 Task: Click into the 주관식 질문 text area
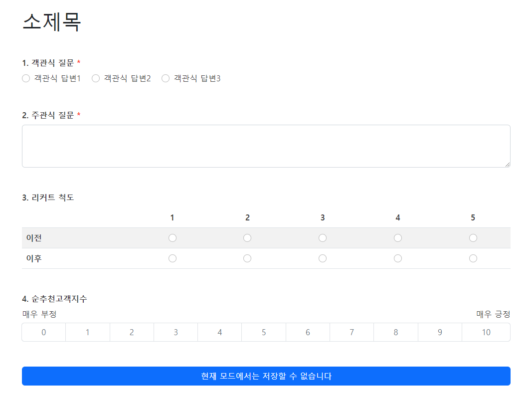(x=266, y=146)
